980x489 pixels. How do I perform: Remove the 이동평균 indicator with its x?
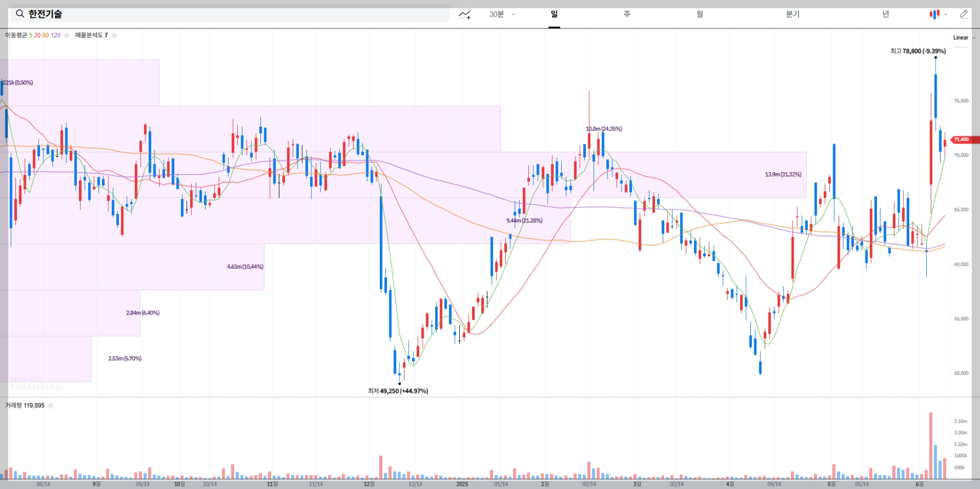(66, 35)
